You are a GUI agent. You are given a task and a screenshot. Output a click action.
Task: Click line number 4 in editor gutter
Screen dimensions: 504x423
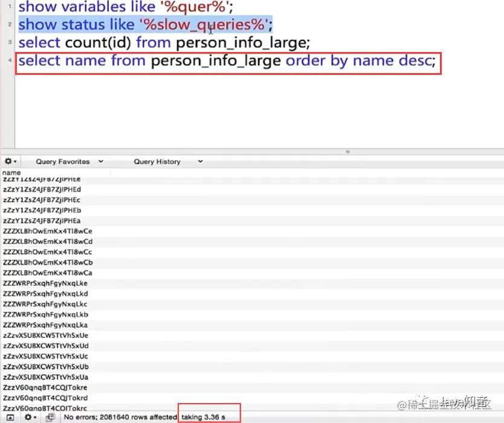[x=10, y=60]
